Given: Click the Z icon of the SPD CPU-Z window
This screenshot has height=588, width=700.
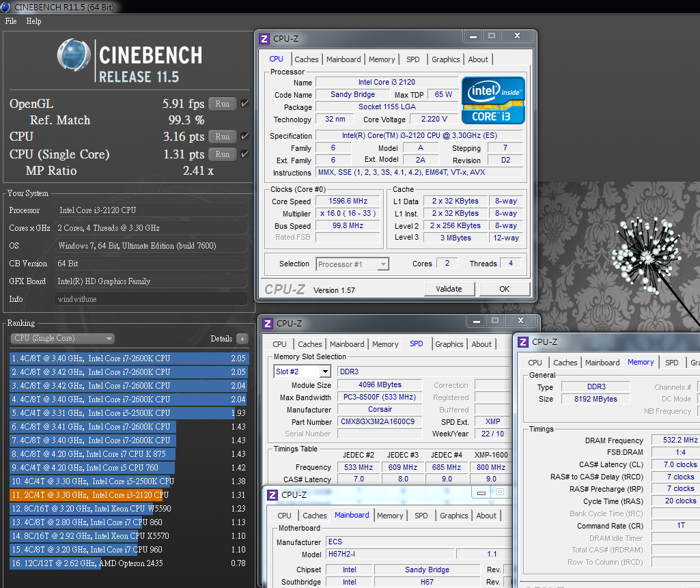Looking at the screenshot, I should point(268,324).
